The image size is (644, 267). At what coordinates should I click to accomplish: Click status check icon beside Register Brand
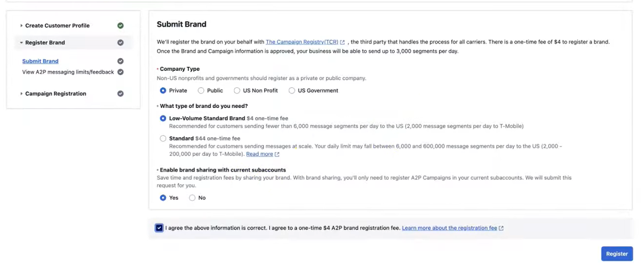tap(120, 43)
